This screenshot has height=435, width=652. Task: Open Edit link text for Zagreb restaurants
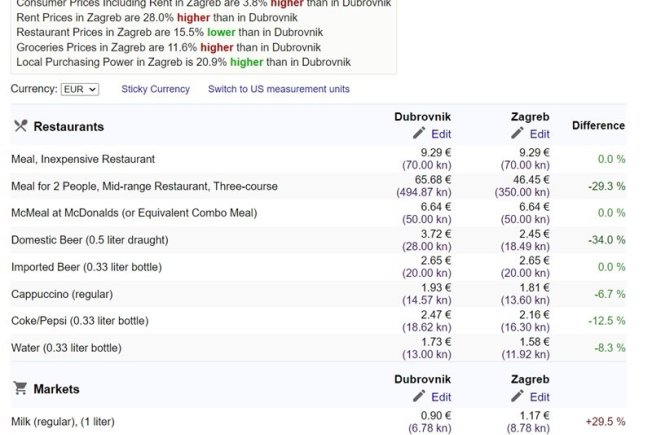(539, 134)
